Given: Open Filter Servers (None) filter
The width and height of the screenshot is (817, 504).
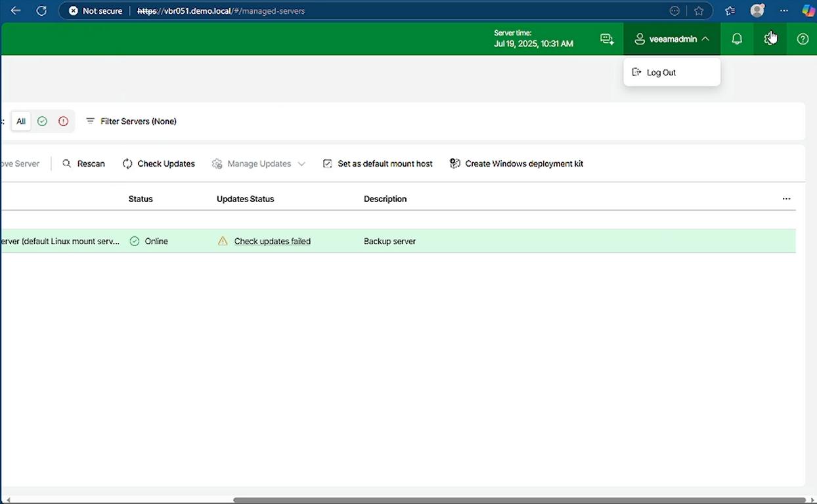Looking at the screenshot, I should [131, 121].
